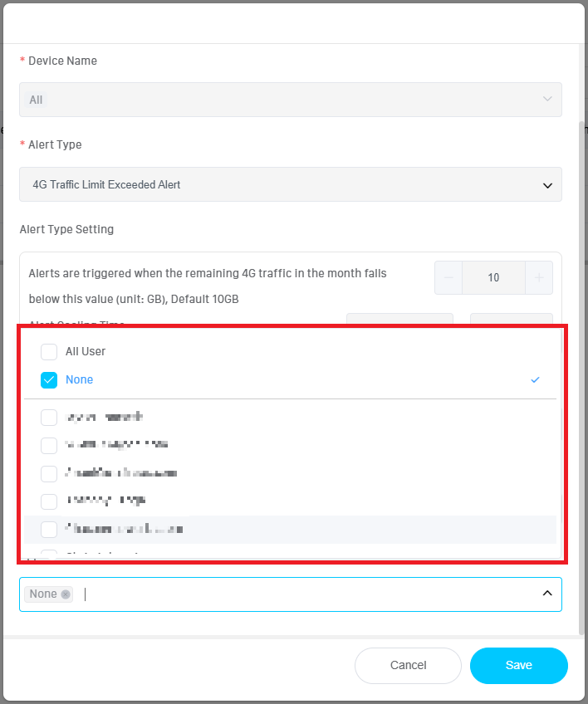Open the Alert Type dropdown
Viewport: 588px width, 704px height.
290,184
